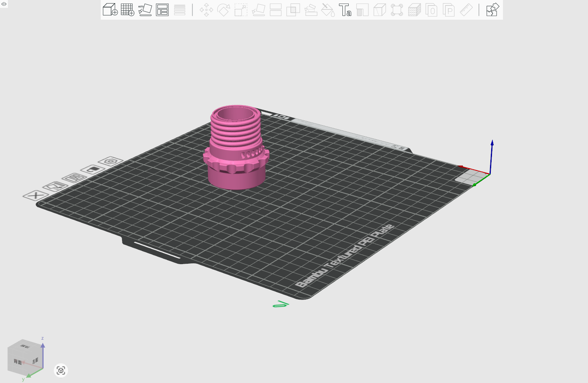Open the Text shape tool

click(345, 10)
